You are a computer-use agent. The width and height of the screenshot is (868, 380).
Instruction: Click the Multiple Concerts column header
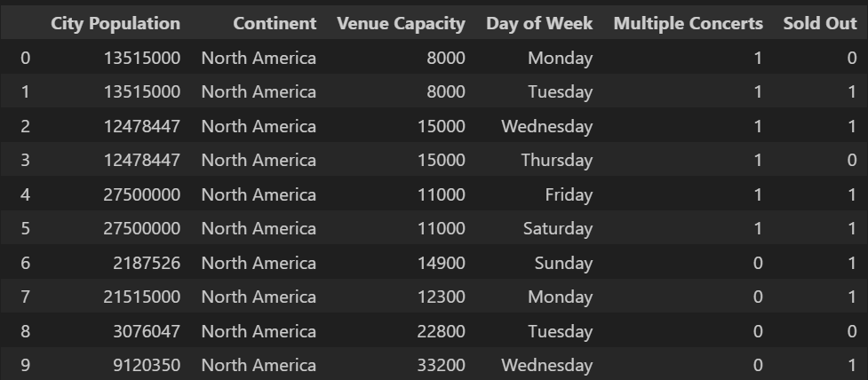click(x=688, y=24)
